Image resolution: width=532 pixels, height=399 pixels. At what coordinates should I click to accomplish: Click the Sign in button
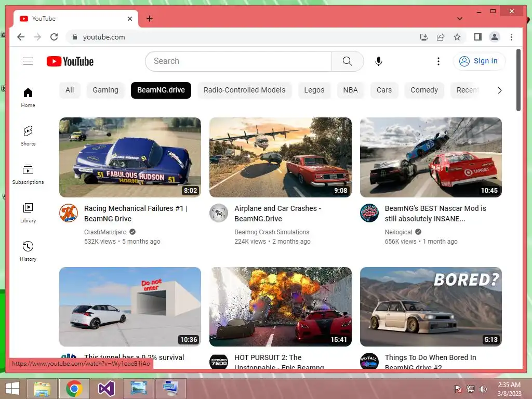[479, 61]
